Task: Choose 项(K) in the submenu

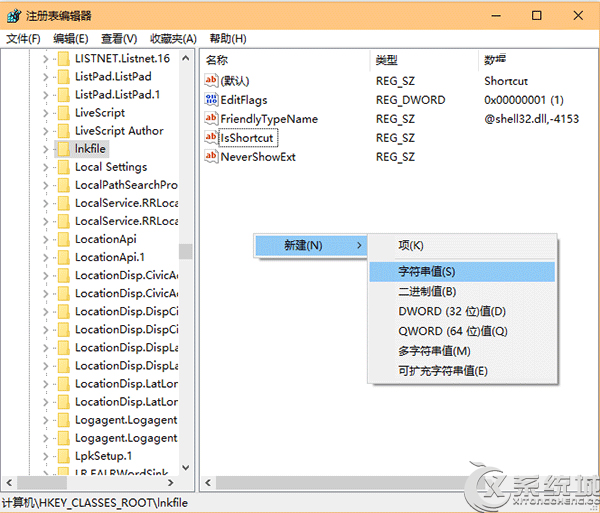Action: tap(462, 246)
